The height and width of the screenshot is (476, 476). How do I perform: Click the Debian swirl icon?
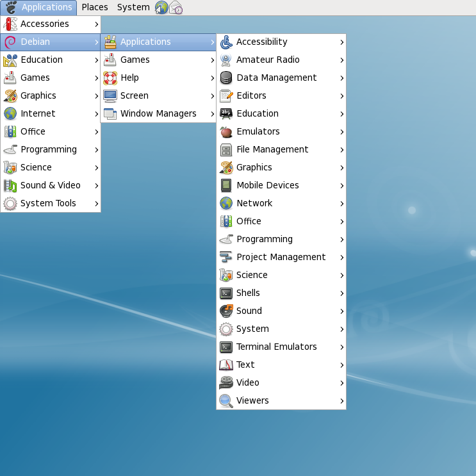10,42
